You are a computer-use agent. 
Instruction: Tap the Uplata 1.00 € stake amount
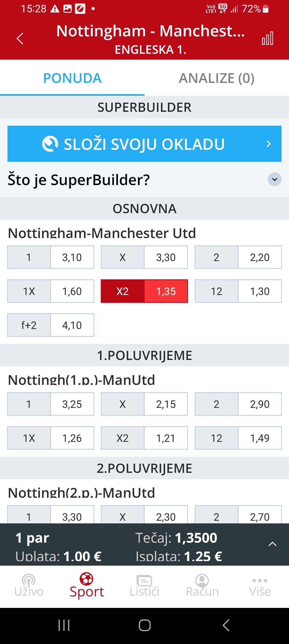pos(82,557)
